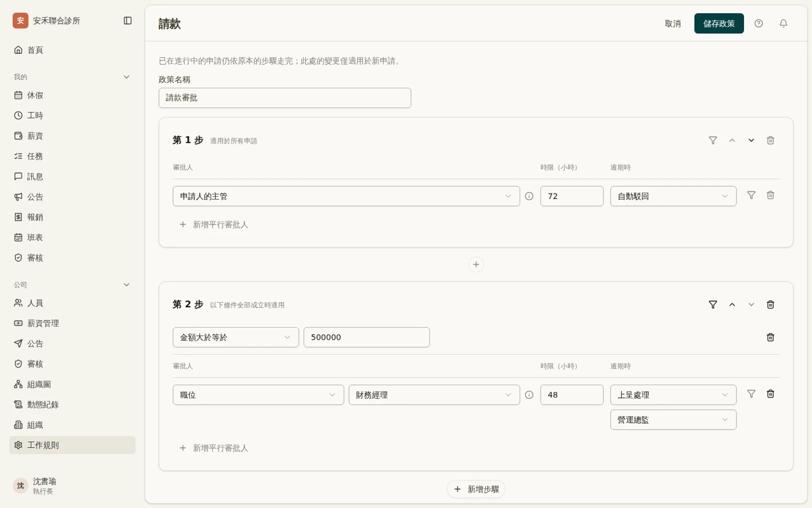The height and width of the screenshot is (508, 812).
Task: Open 薪資管理 in sidebar
Action: click(72, 323)
